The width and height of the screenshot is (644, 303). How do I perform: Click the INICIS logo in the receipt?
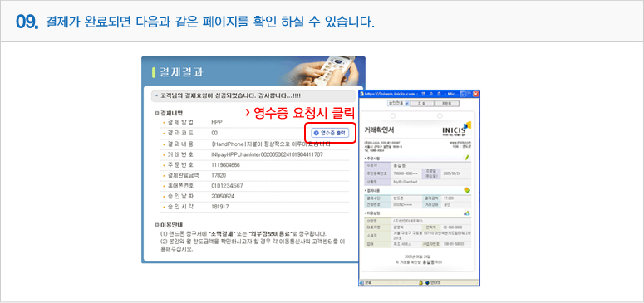(x=457, y=129)
